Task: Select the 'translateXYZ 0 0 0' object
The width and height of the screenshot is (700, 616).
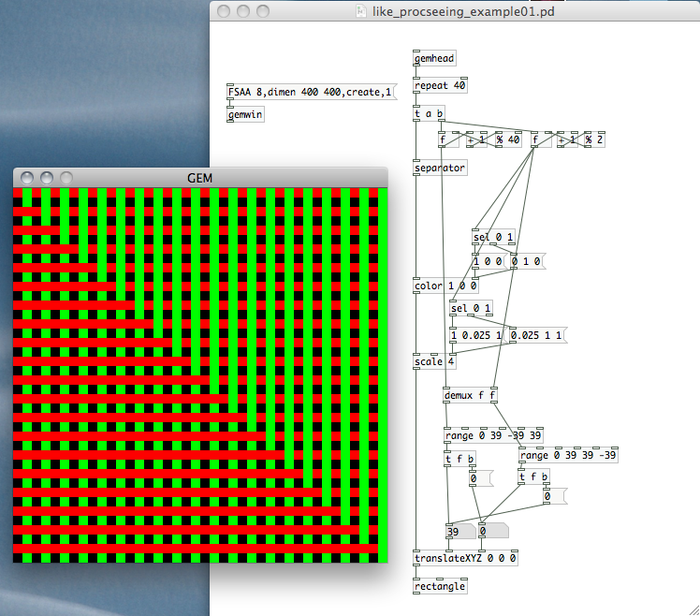Action: tap(466, 558)
